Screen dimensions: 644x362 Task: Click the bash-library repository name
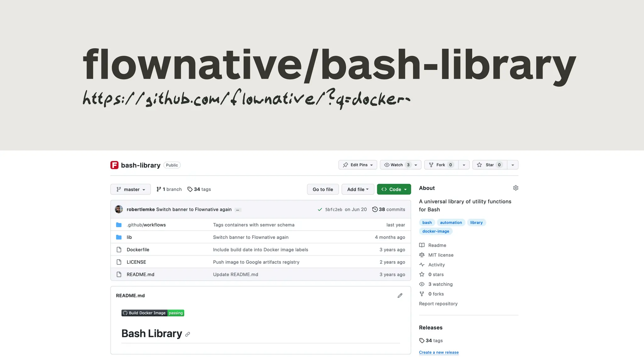coord(141,165)
